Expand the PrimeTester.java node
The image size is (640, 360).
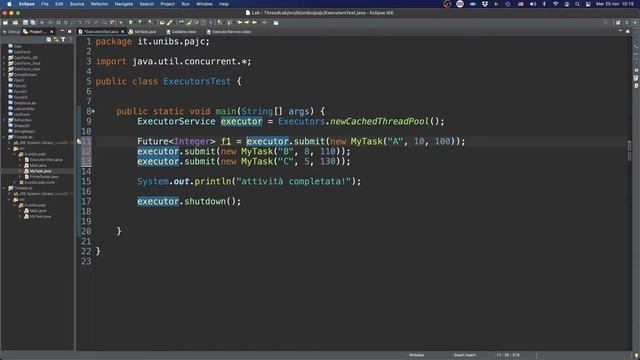20,177
